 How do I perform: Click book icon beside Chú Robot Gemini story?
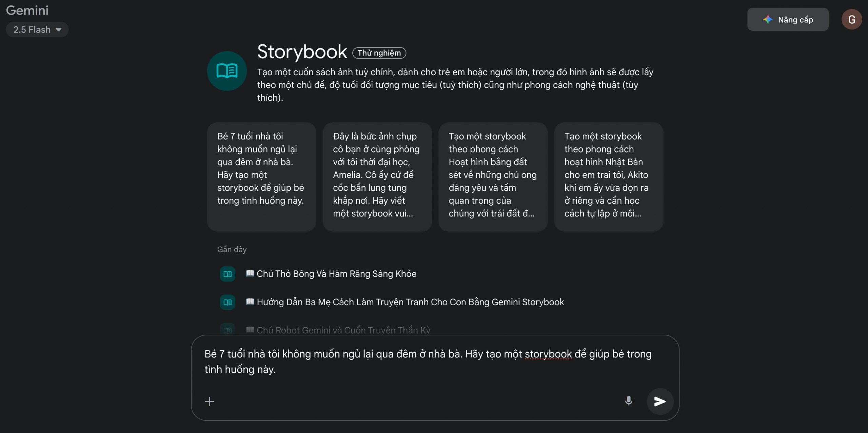tap(228, 330)
